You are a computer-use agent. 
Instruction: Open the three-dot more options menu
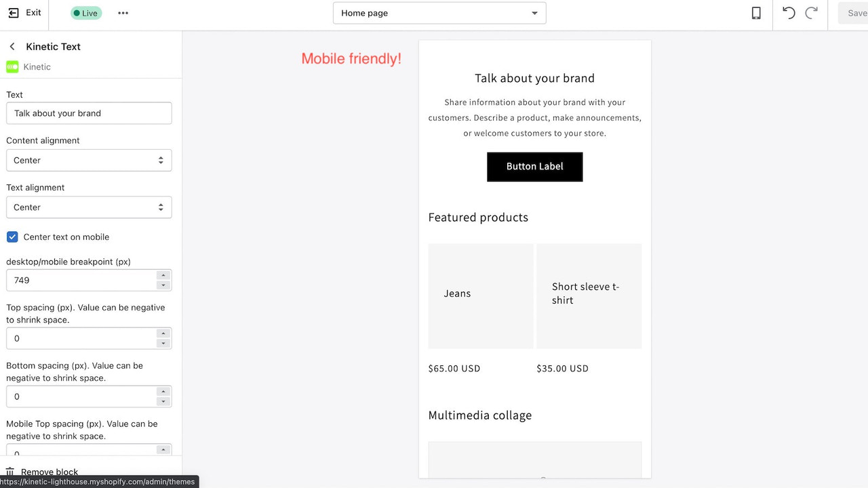click(123, 12)
